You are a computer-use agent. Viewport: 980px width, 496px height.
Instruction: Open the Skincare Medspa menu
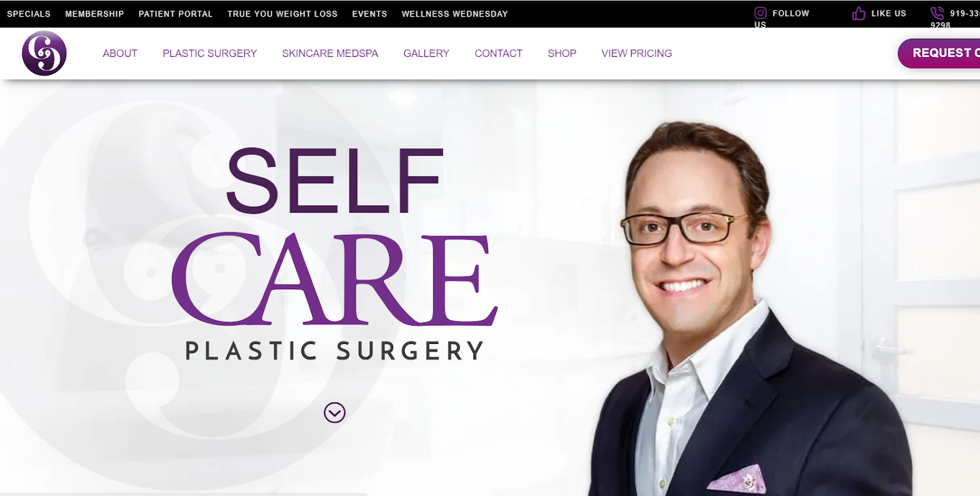pos(330,53)
